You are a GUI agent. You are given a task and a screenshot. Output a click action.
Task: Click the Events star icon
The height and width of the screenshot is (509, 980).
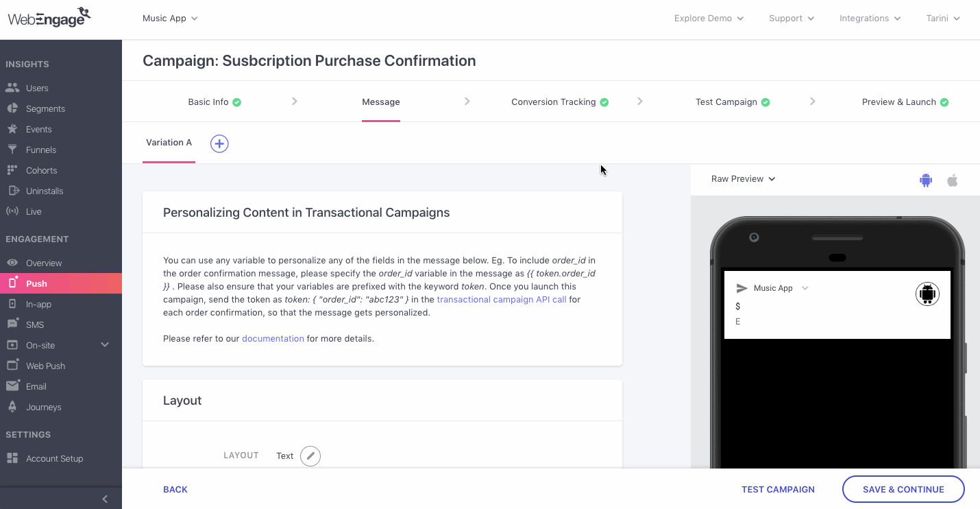[12, 129]
